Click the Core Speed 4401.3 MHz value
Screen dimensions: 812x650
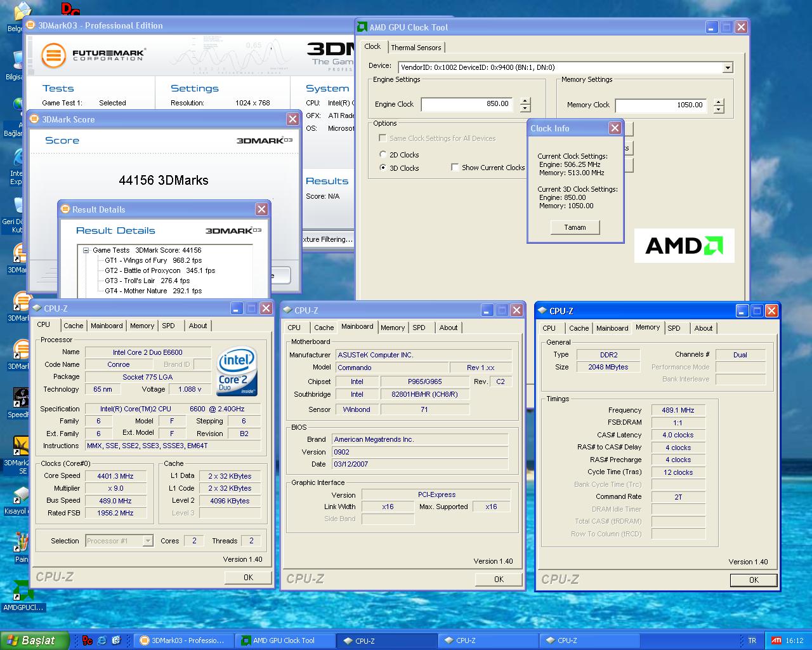click(115, 476)
